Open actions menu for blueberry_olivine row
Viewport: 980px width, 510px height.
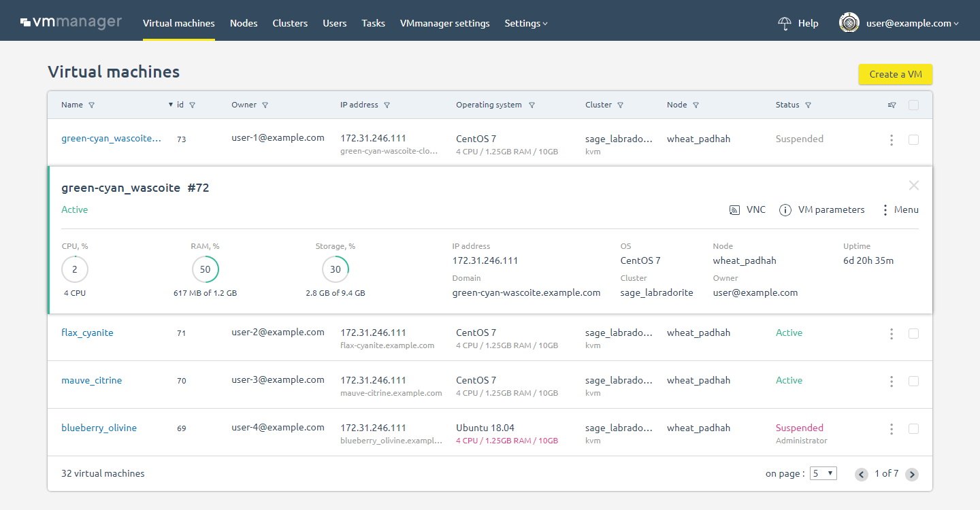click(892, 429)
